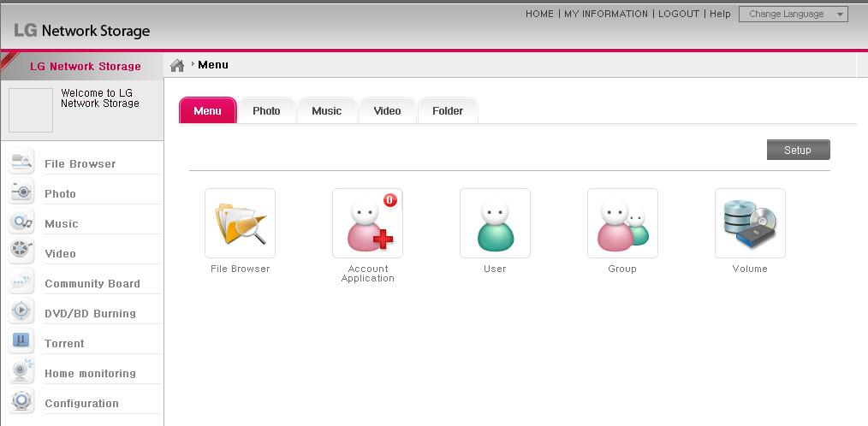The height and width of the screenshot is (426, 868).
Task: Open the Change Language dropdown
Action: pyautogui.click(x=794, y=15)
